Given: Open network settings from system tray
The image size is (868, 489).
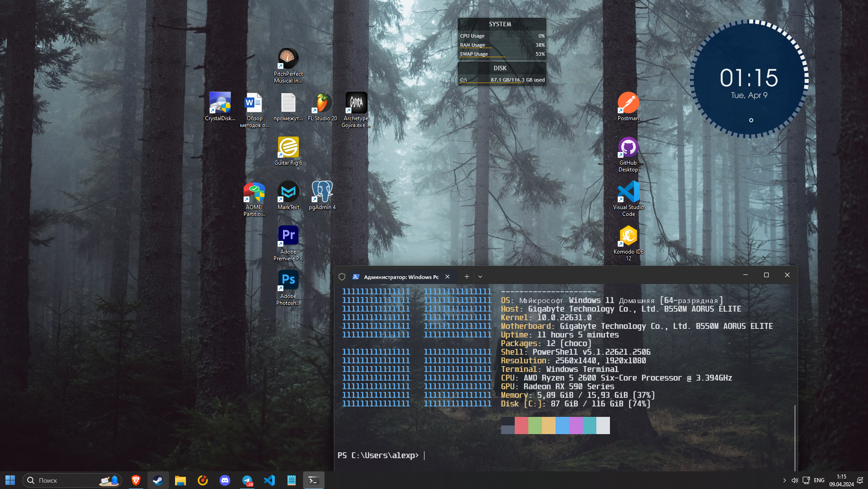Looking at the screenshot, I should (x=806, y=480).
